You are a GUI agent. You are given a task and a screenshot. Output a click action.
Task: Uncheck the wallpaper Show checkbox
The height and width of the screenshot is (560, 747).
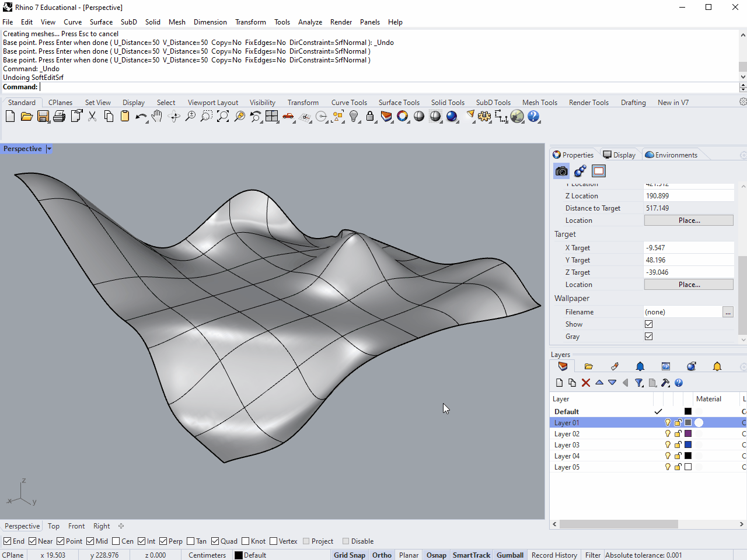(x=648, y=324)
